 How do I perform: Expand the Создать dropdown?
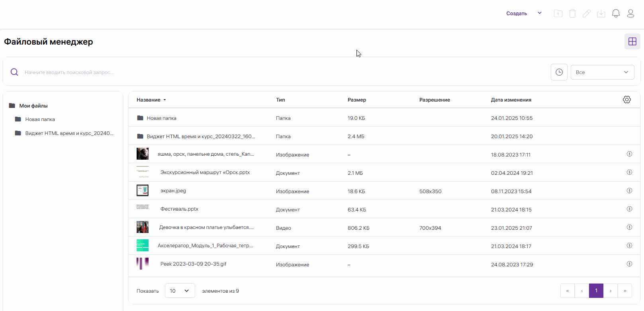point(540,13)
